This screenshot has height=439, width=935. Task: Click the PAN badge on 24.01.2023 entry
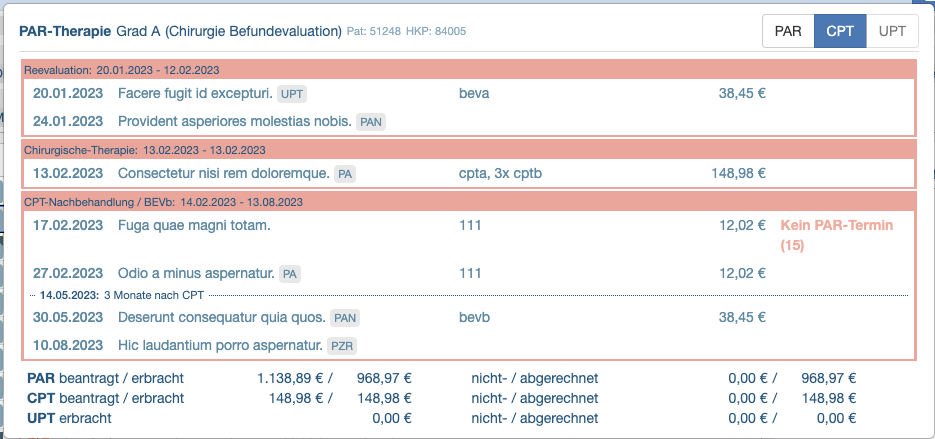(371, 122)
